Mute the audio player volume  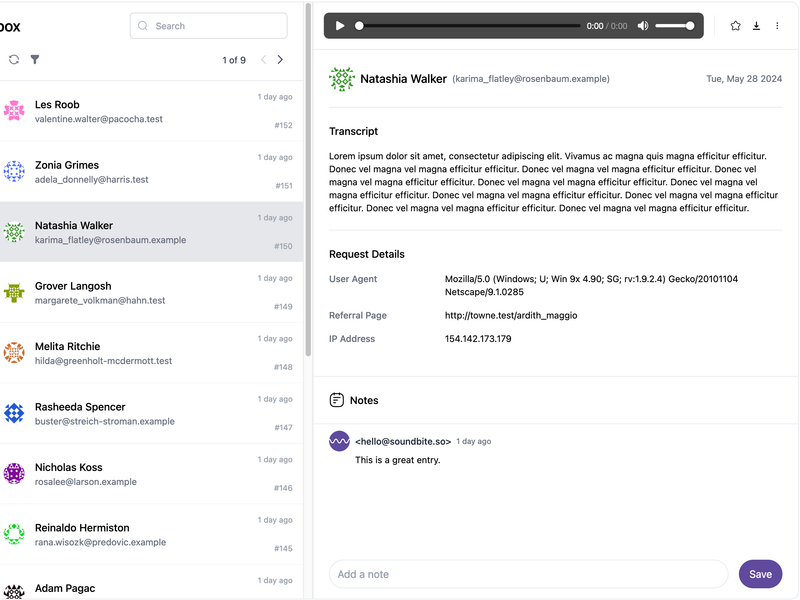(643, 26)
